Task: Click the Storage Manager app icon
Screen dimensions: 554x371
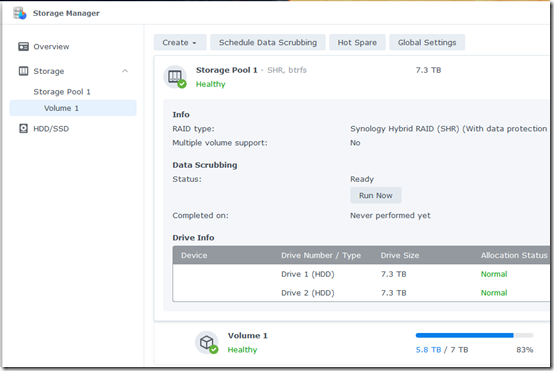Action: click(20, 13)
